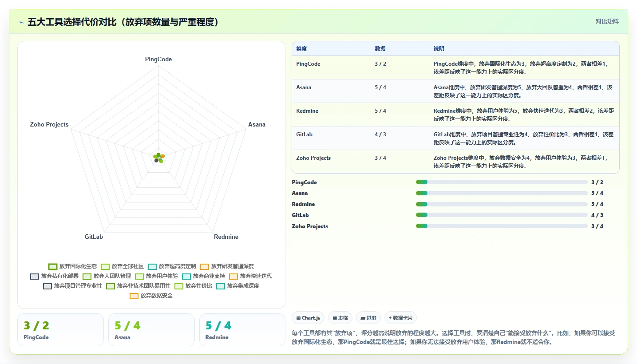
Task: Open the 5 / 4 Redmine stat card
Action: click(x=242, y=330)
